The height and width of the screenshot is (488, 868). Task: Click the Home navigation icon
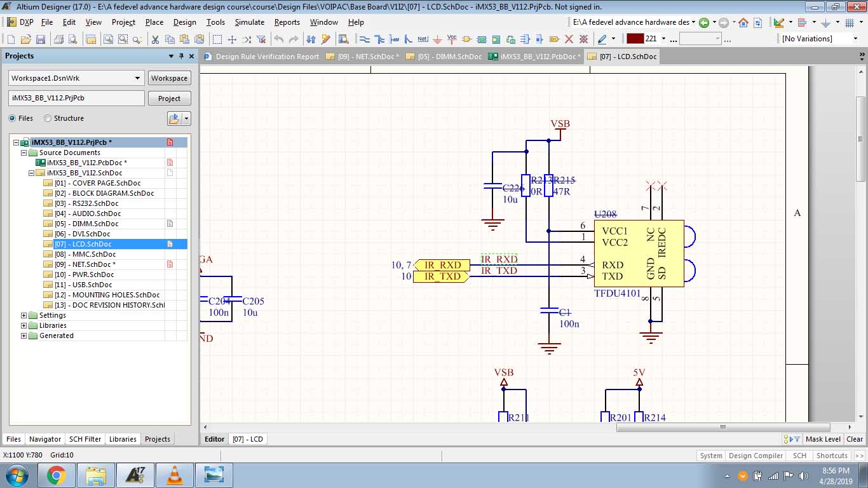[743, 23]
